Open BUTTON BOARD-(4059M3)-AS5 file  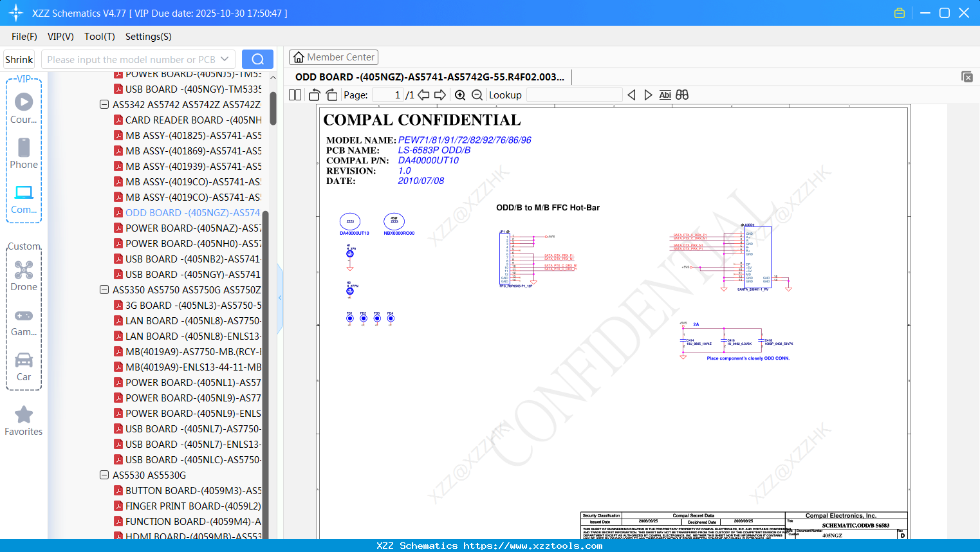click(188, 490)
